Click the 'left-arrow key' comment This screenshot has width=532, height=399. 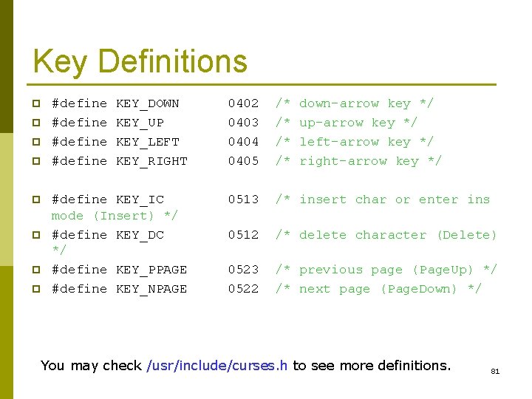[355, 142]
